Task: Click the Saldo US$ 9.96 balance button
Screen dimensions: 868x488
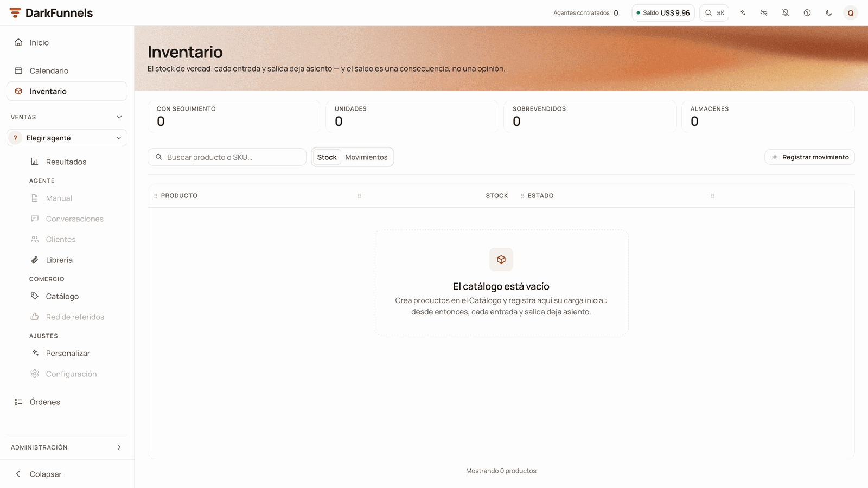Action: [663, 13]
